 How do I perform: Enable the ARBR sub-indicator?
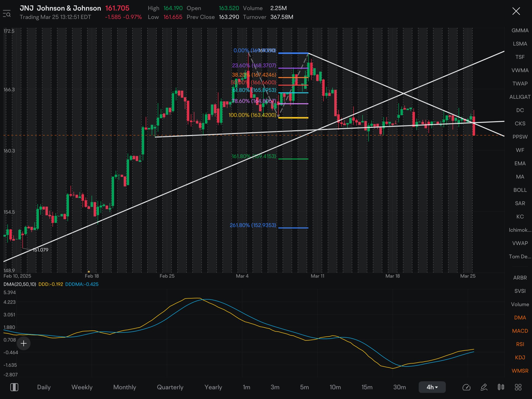click(520, 278)
